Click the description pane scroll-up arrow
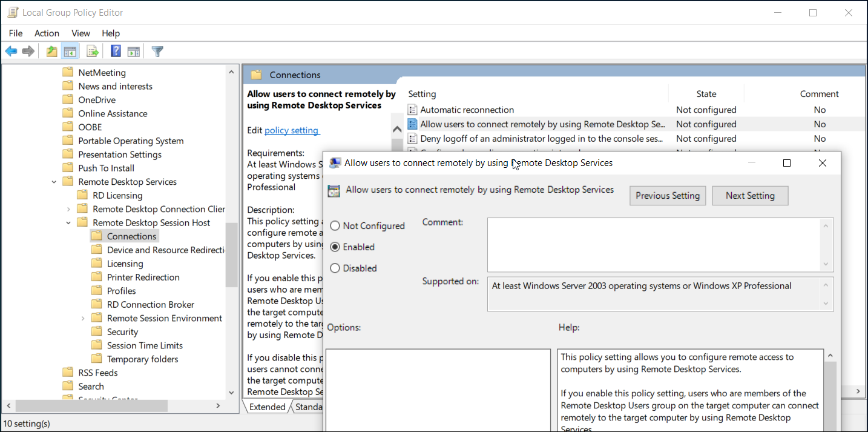 pos(397,130)
